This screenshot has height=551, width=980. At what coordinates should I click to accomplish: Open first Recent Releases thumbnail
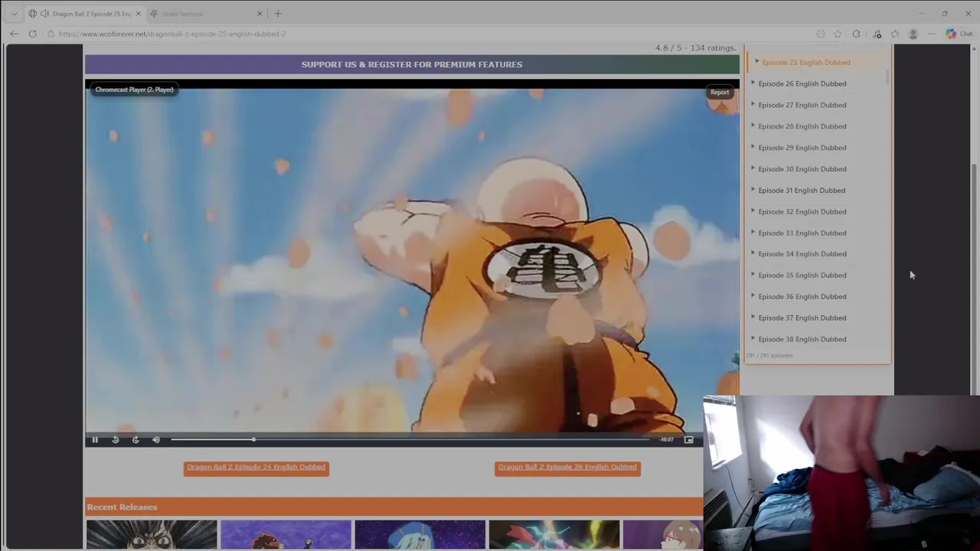(152, 535)
